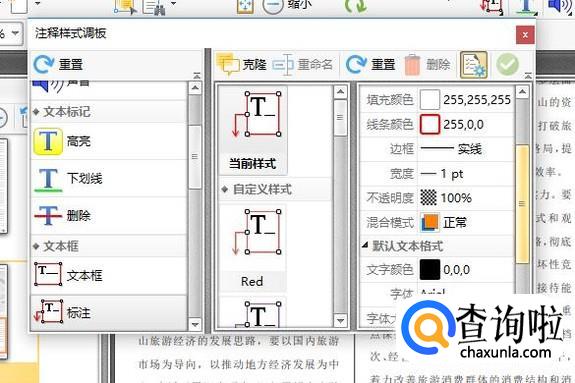The height and width of the screenshot is (383, 575).
Task: Collapse the 默认文本格式 section
Action: [x=365, y=245]
